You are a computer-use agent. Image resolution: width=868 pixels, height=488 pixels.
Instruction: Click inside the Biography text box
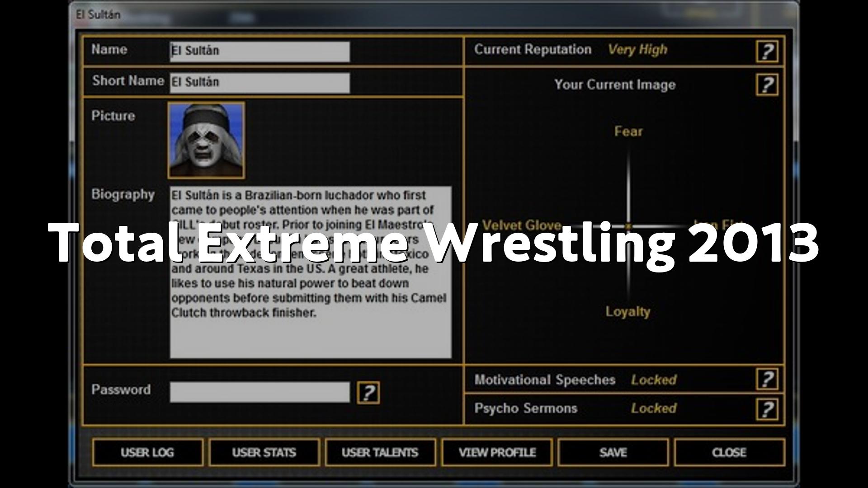[311, 272]
